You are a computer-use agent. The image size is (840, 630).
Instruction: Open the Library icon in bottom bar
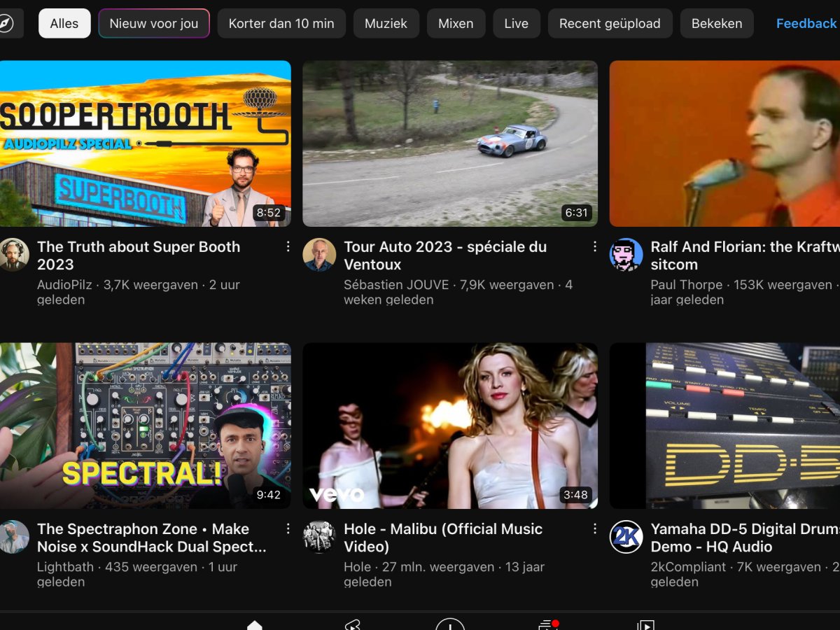645,624
